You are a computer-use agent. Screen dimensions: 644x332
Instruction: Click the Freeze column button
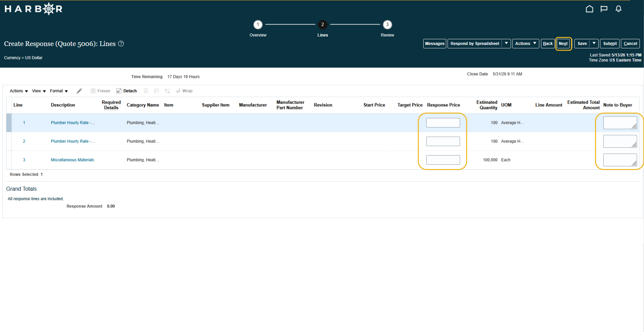tap(100, 91)
